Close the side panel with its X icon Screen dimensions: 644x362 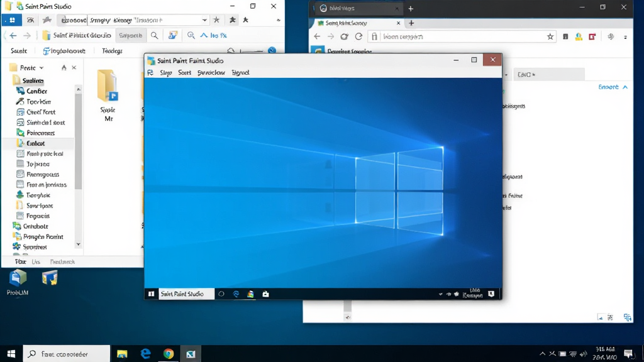pos(74,67)
